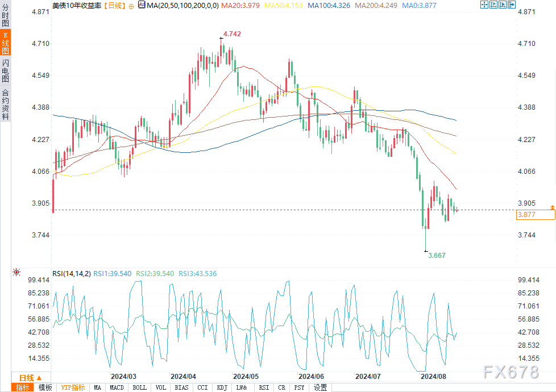Click the 【日线】 period label in header
Viewport: 556px width, 392px height.
[x=114, y=6]
